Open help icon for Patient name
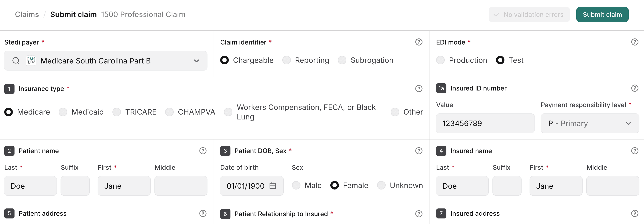Screen dimensions: 644x224 click(203, 151)
